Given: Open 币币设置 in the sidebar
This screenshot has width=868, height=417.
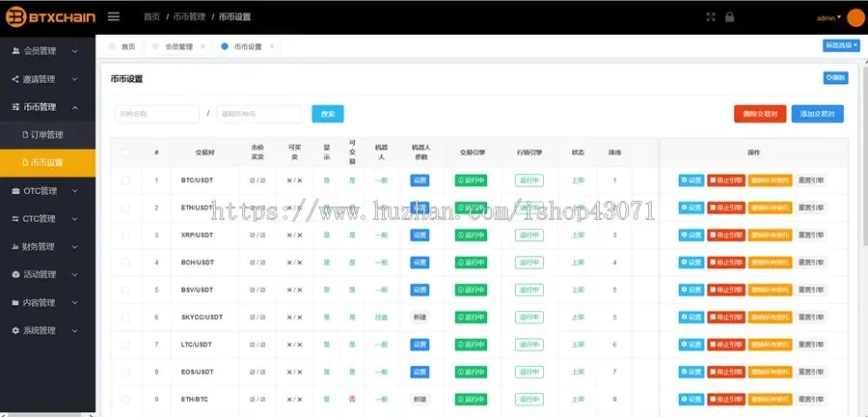Looking at the screenshot, I should pyautogui.click(x=47, y=163).
